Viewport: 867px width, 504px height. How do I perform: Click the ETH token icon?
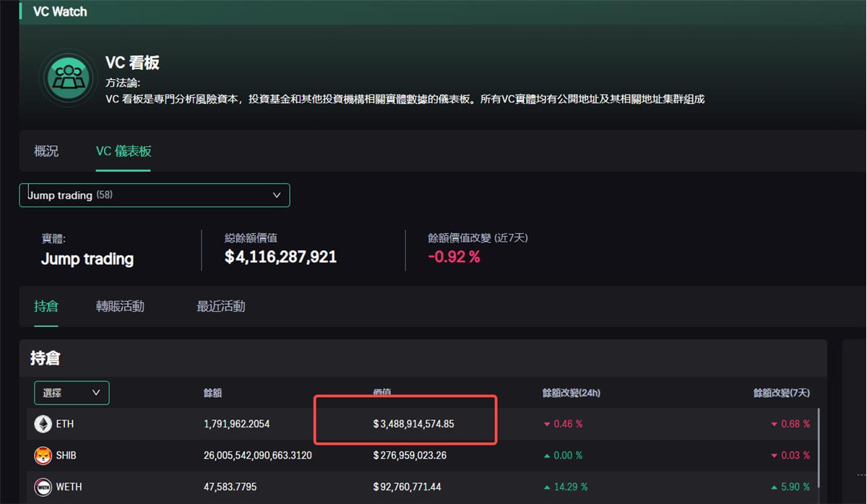pos(43,424)
